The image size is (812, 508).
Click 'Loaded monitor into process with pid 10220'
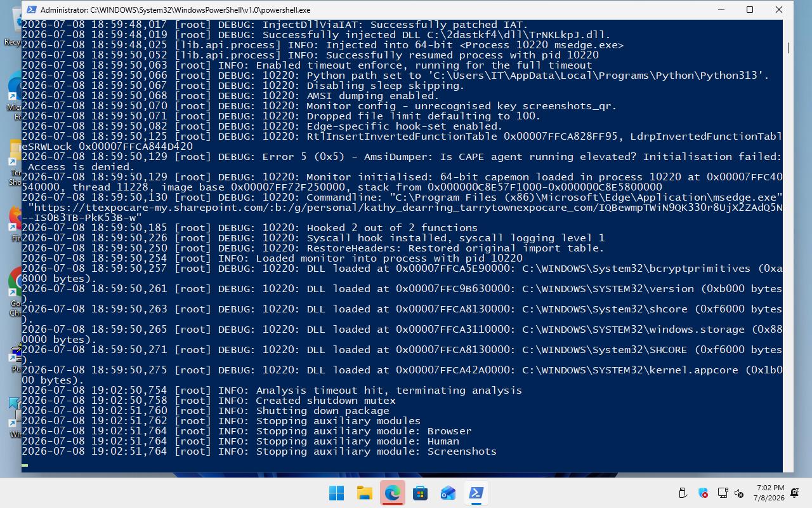[272, 258]
